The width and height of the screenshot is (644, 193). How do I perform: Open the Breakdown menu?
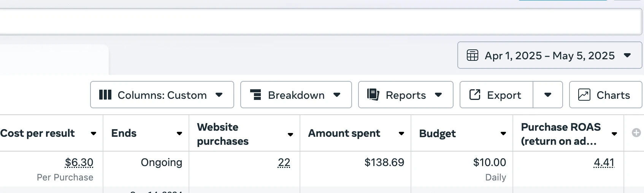pos(296,95)
